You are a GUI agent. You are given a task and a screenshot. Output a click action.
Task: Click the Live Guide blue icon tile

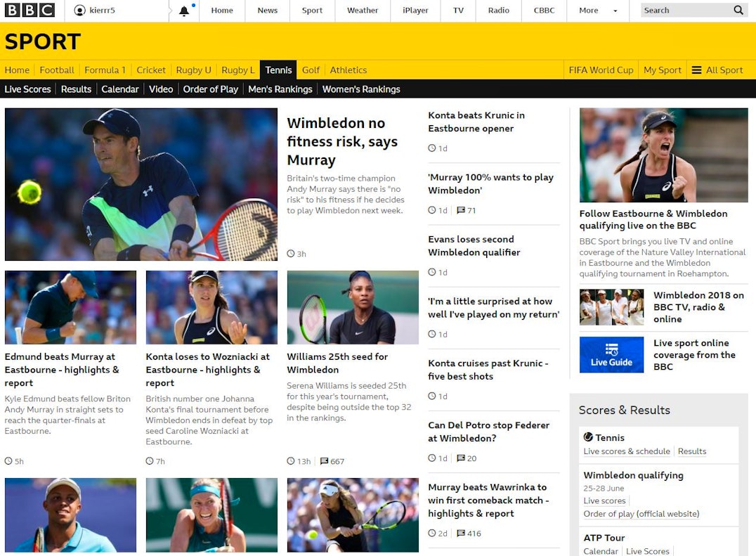coord(611,354)
